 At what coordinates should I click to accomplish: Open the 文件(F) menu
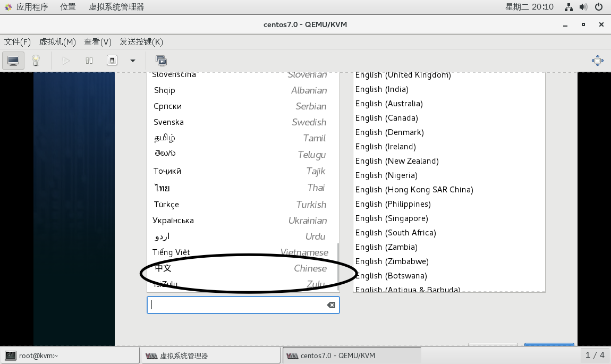pyautogui.click(x=18, y=41)
